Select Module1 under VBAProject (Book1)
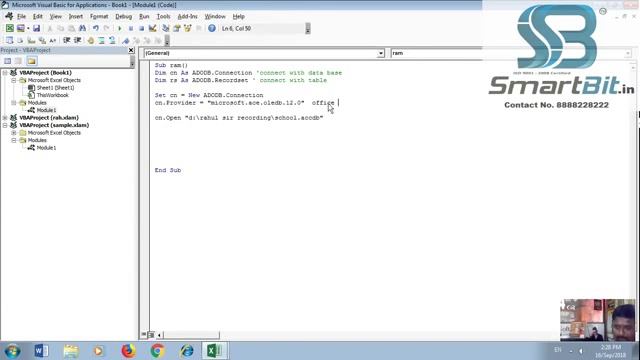 (x=47, y=110)
